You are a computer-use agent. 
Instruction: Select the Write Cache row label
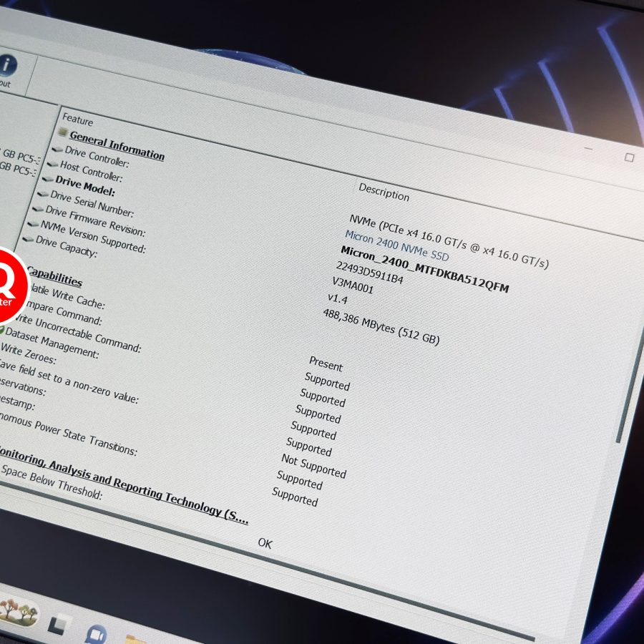coord(68,296)
